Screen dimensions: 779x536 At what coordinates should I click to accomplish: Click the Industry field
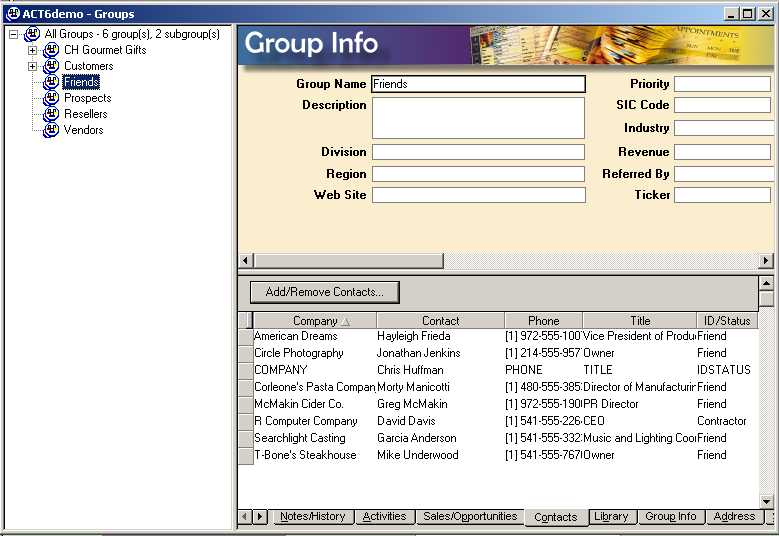[x=724, y=128]
